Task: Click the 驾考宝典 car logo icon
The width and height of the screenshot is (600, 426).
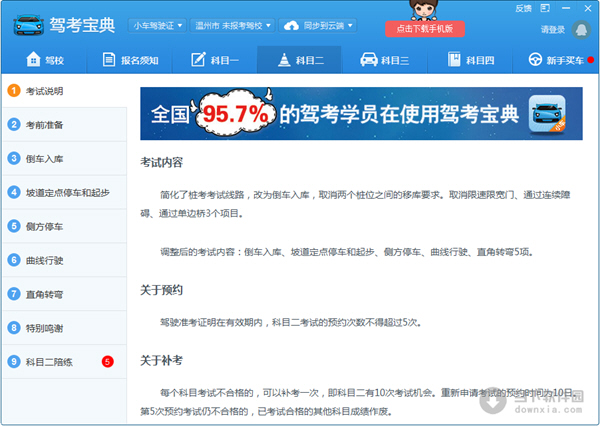Action: (28, 25)
